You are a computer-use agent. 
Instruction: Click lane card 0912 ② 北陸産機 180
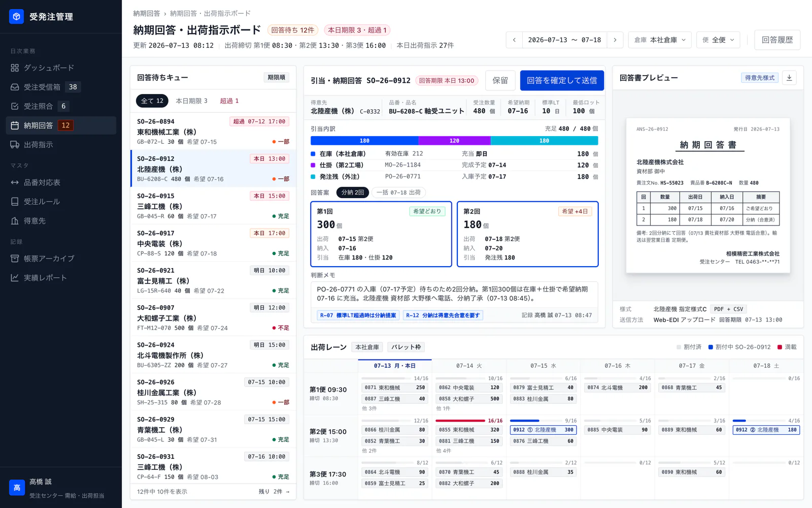766,430
